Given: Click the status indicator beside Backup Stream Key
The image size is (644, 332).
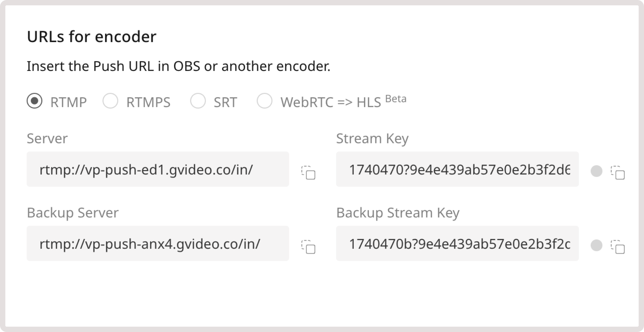Looking at the screenshot, I should pyautogui.click(x=597, y=245).
